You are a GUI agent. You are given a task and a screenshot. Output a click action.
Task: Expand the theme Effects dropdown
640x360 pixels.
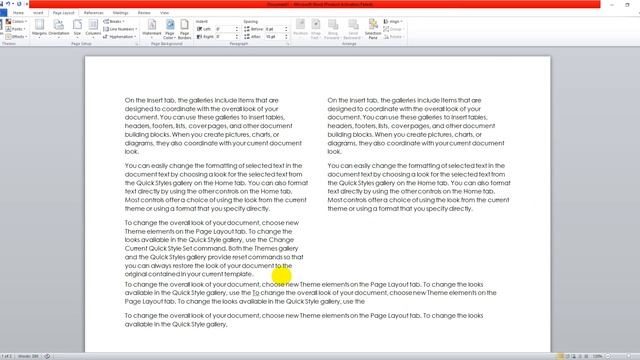point(16,36)
